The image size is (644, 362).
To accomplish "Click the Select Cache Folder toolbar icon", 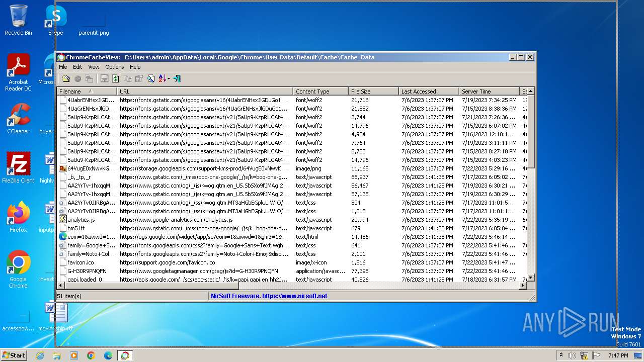I will 66,78.
